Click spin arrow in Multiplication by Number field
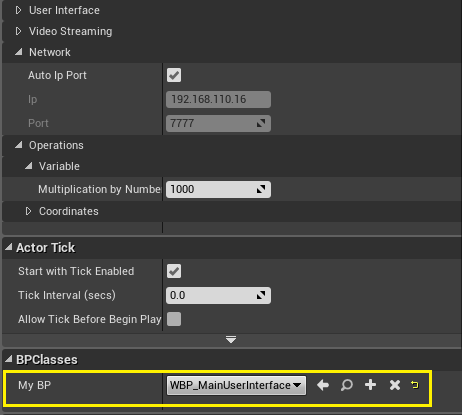The image size is (462, 415). (261, 189)
